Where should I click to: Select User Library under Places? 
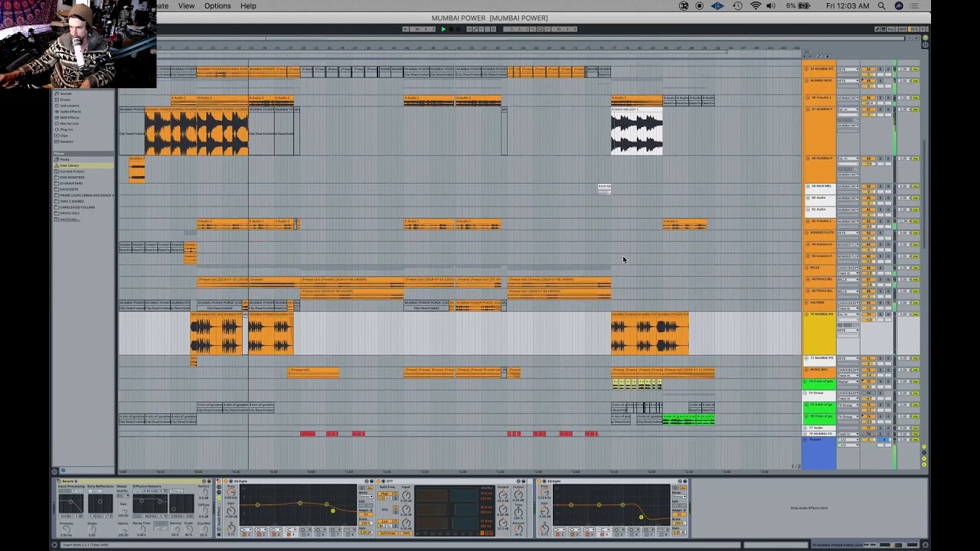70,165
